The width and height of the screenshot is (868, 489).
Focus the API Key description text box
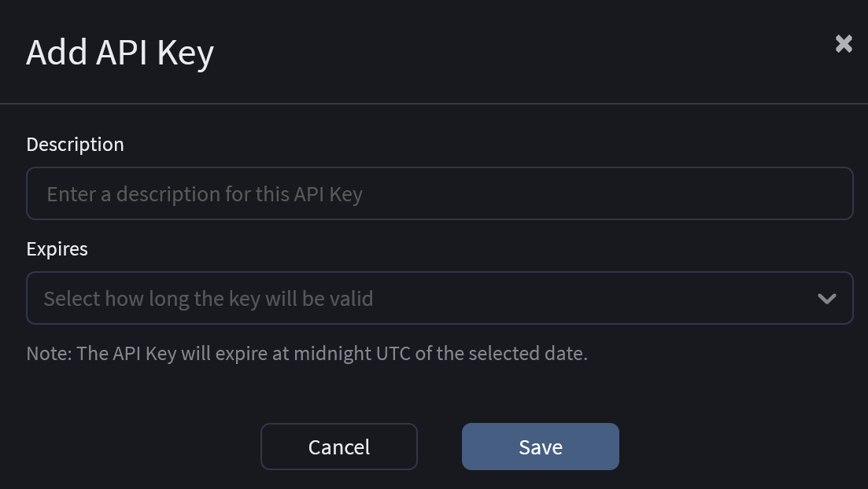[x=439, y=193]
